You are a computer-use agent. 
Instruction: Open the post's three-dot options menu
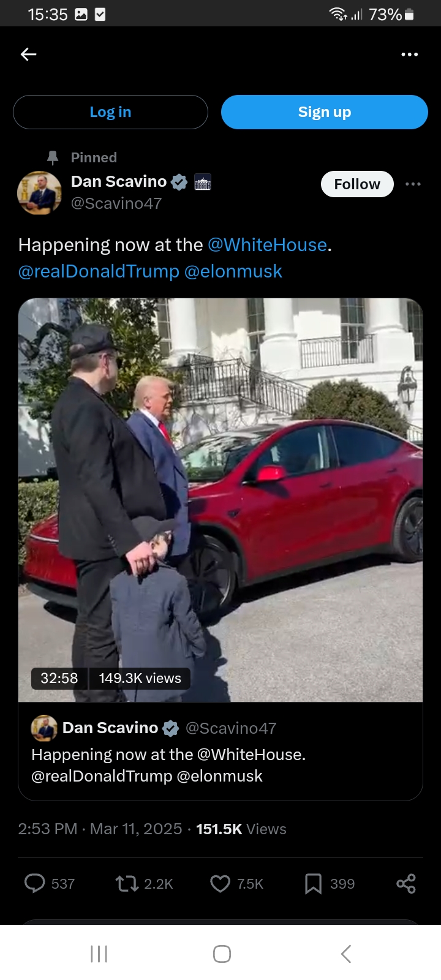tap(413, 184)
